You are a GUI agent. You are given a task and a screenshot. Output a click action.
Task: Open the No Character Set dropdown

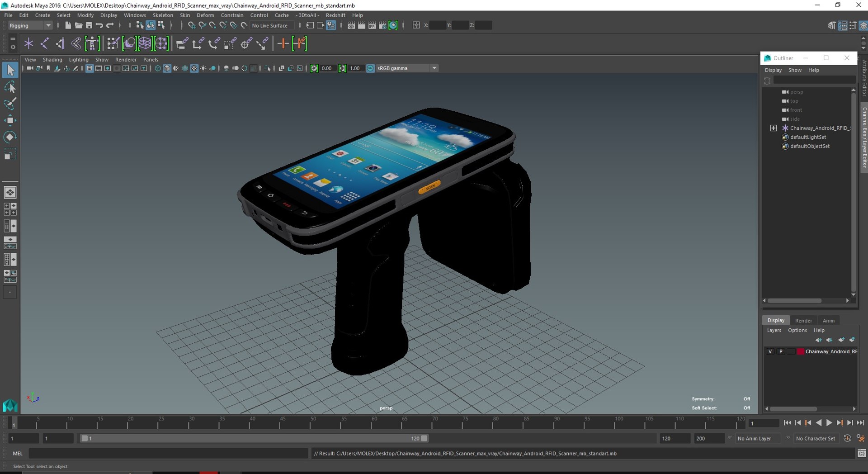pos(816,438)
